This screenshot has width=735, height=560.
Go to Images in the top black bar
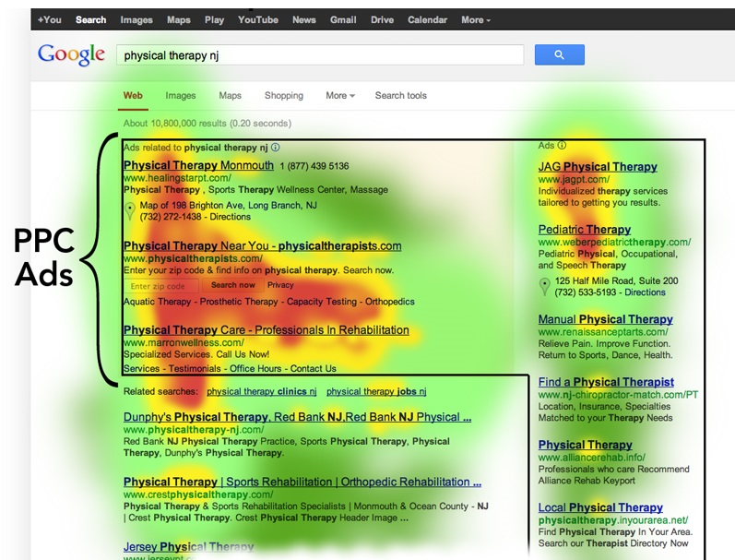pyautogui.click(x=136, y=20)
